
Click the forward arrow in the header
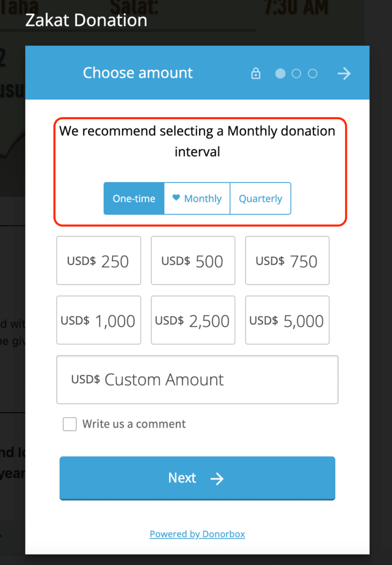click(344, 73)
